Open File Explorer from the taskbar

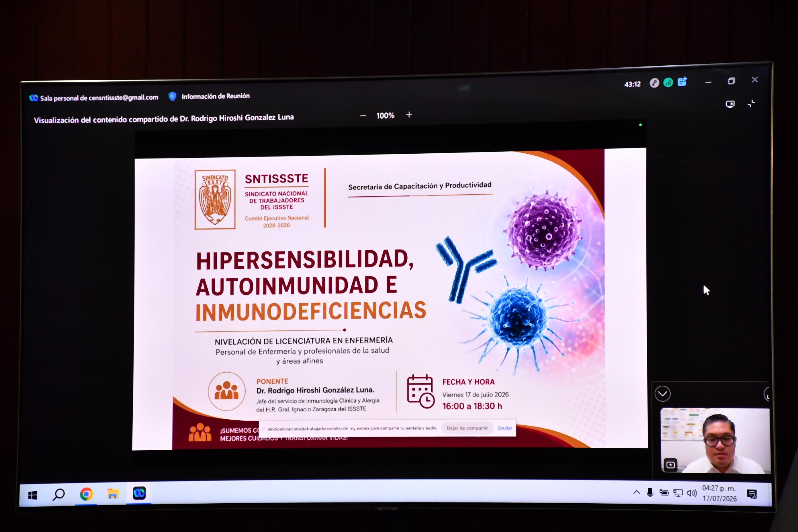click(113, 494)
